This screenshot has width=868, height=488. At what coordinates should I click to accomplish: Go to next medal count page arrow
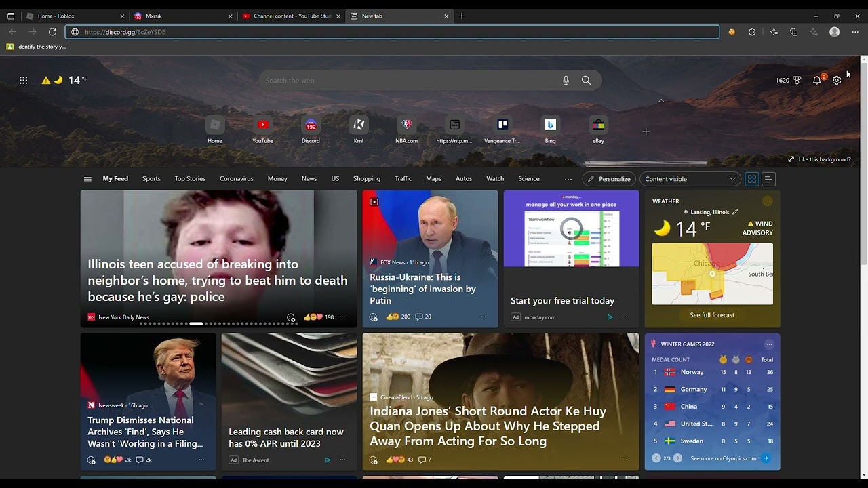coord(677,458)
